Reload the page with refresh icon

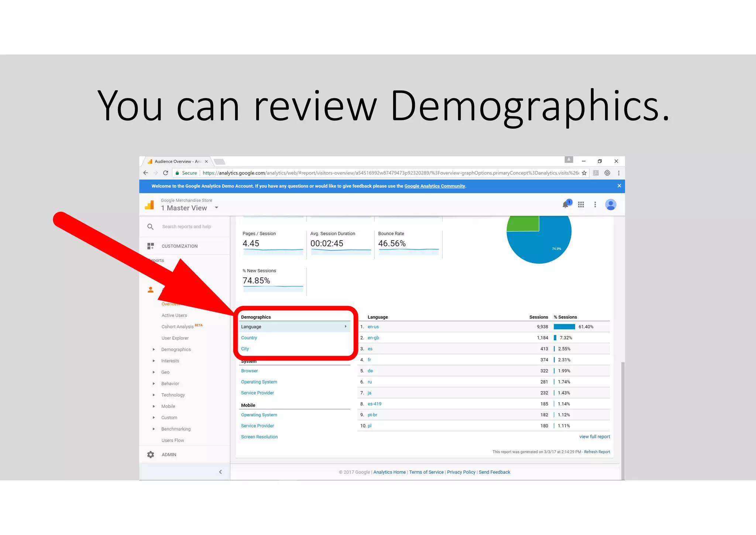(x=166, y=173)
